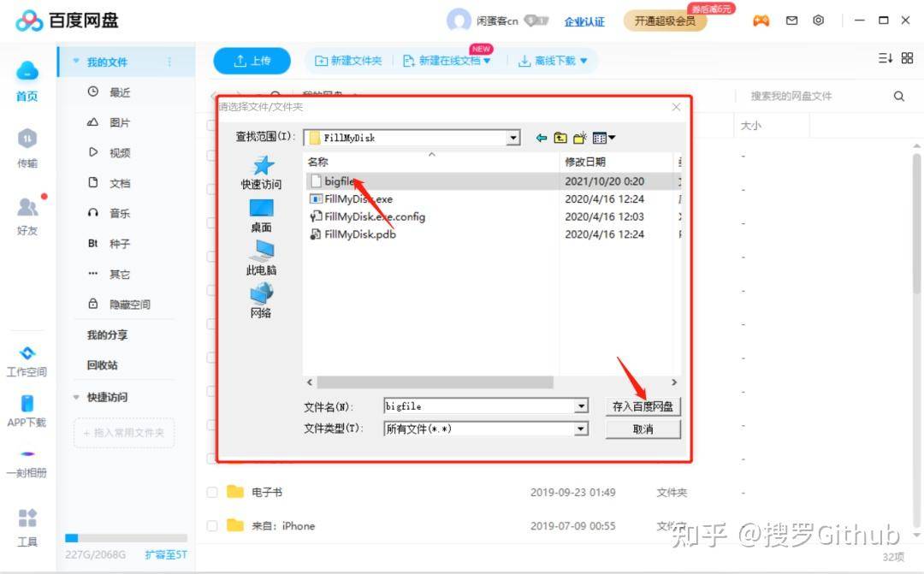Open the view menu icon in dialog toolbar
Viewport: 924px width, 574px height.
point(603,138)
